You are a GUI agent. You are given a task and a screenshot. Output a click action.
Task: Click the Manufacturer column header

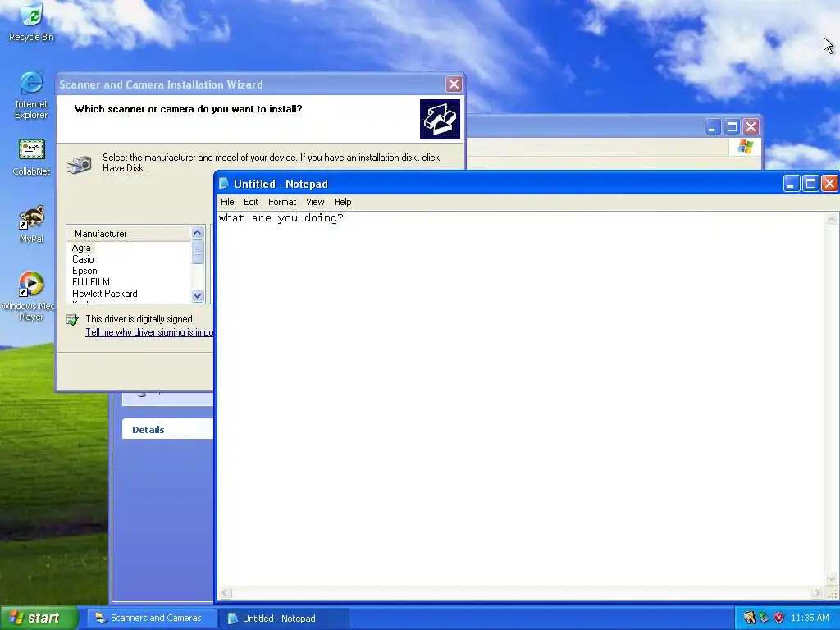(x=129, y=234)
